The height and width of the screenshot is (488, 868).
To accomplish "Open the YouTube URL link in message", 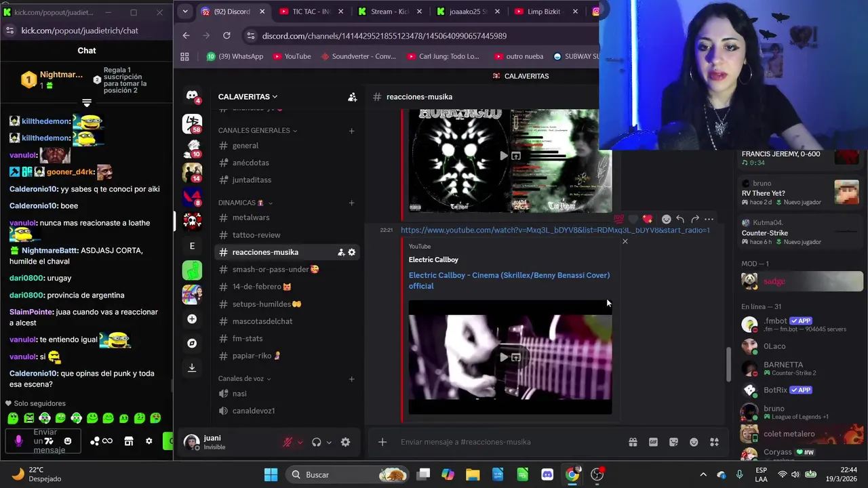I will pos(555,230).
